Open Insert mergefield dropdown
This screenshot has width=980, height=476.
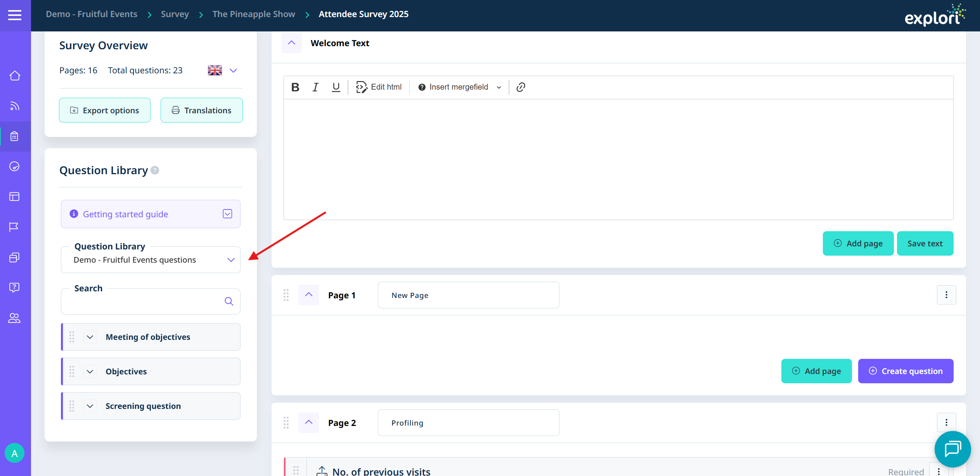459,87
